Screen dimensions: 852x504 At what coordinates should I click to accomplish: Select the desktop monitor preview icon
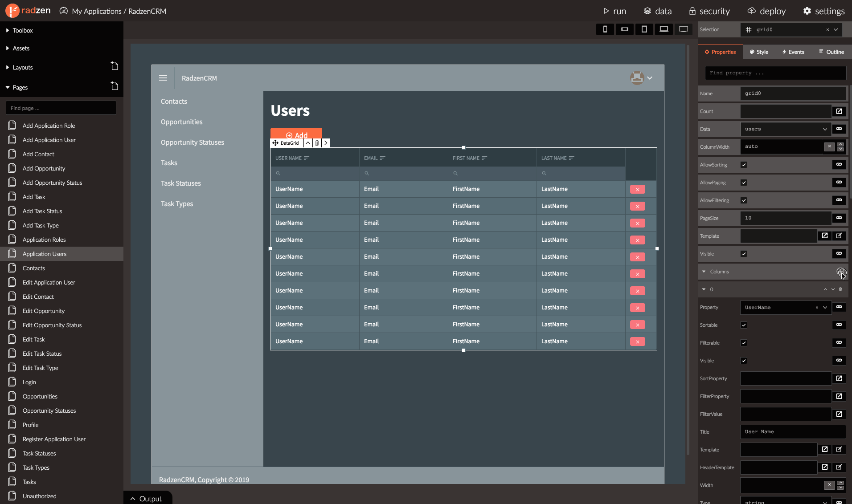tap(683, 29)
